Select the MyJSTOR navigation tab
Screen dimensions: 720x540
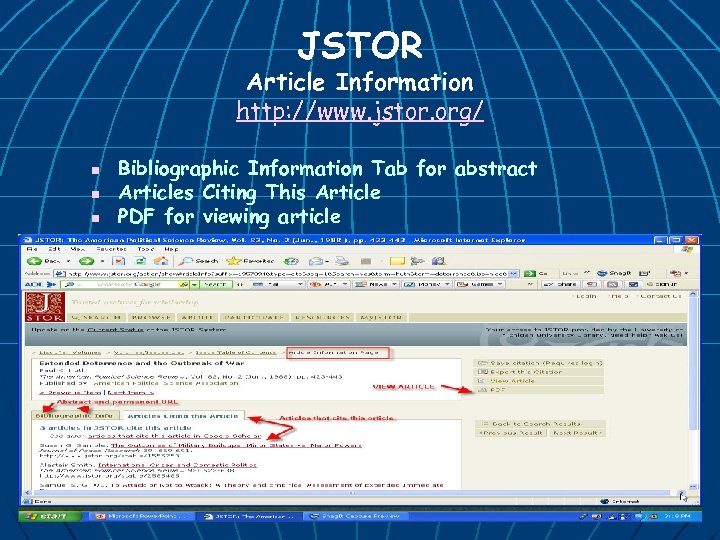click(382, 317)
